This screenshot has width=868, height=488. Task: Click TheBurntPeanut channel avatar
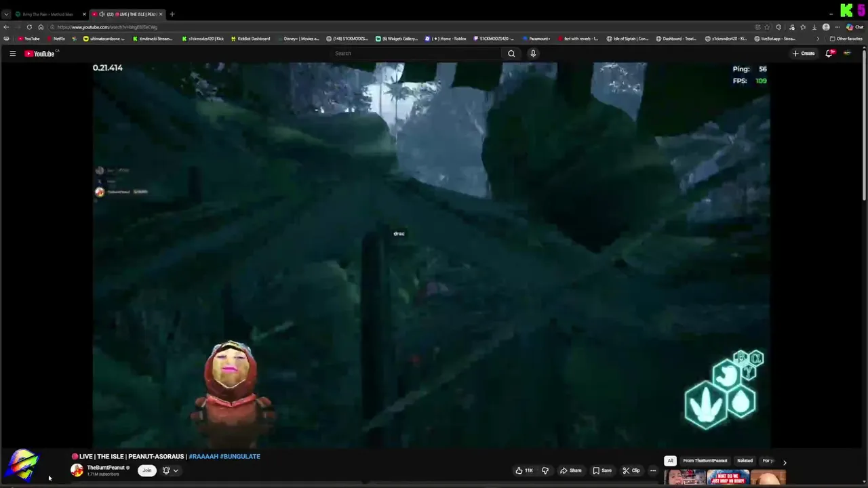77,470
